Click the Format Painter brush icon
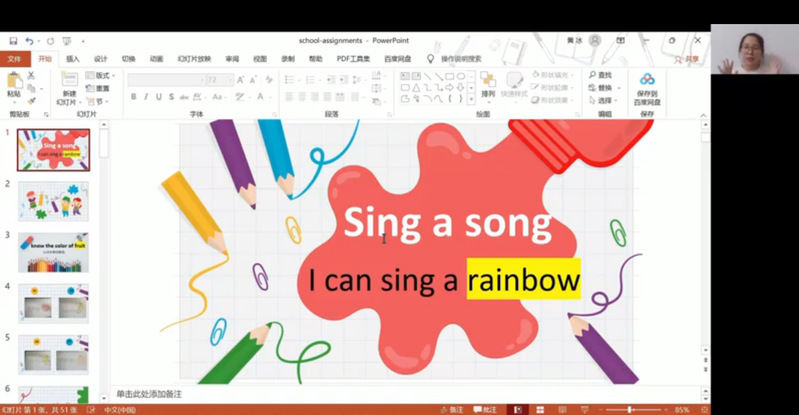 [x=31, y=101]
